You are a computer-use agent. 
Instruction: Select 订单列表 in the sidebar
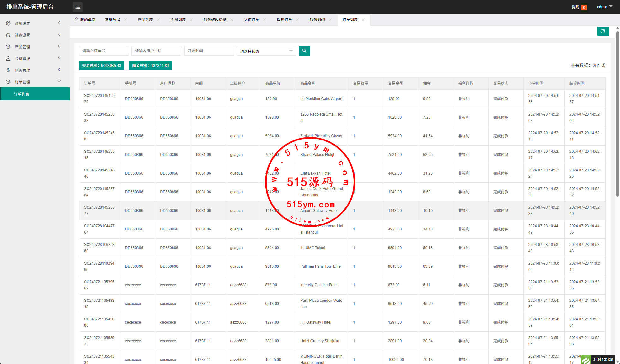pos(21,94)
